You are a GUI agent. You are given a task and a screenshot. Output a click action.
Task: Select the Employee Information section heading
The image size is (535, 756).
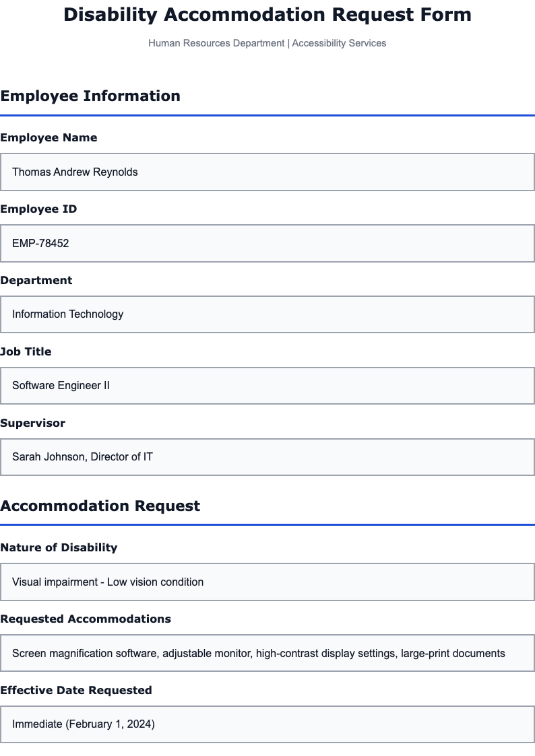[90, 96]
